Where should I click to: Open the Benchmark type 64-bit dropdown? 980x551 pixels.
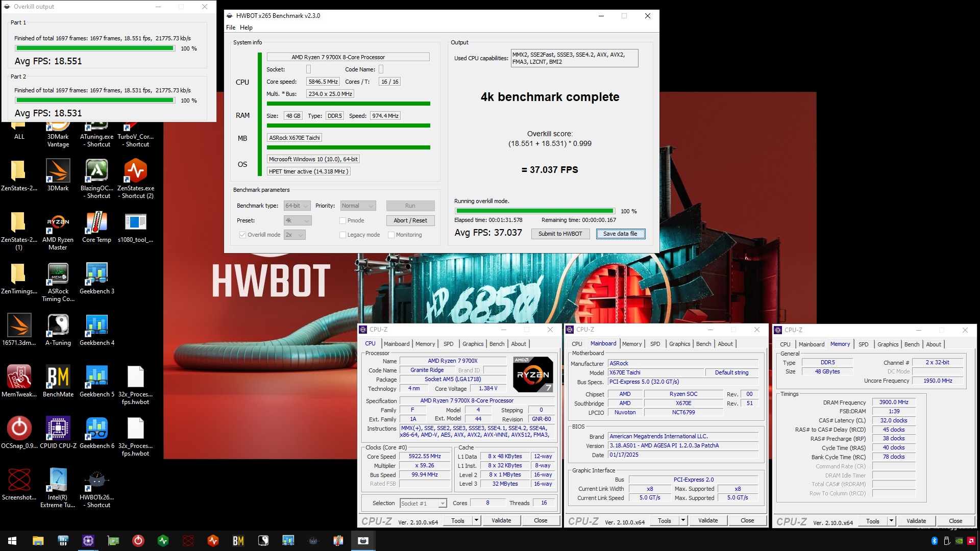click(x=297, y=206)
